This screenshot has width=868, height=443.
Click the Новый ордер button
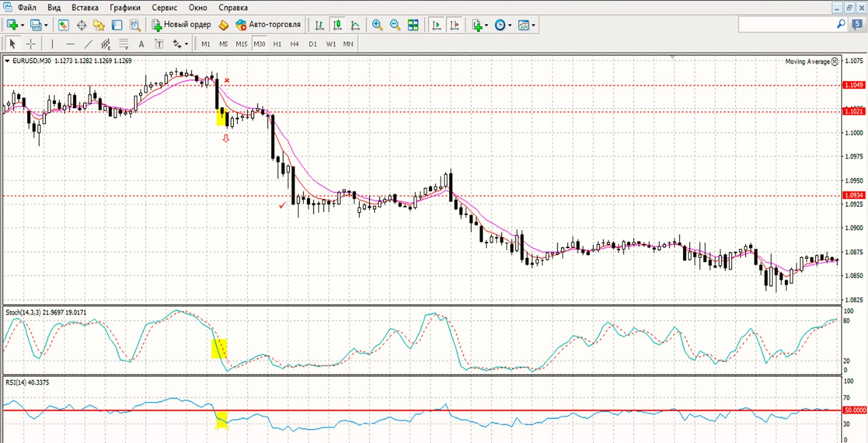[x=182, y=25]
